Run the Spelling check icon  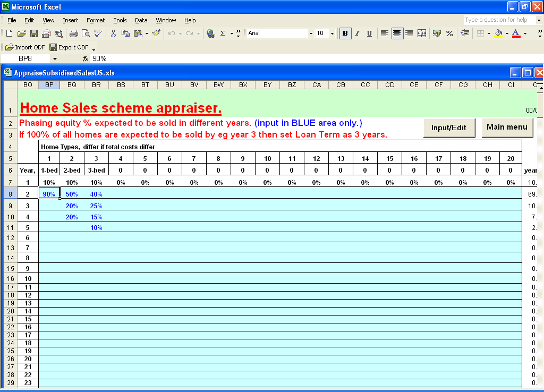(98, 33)
